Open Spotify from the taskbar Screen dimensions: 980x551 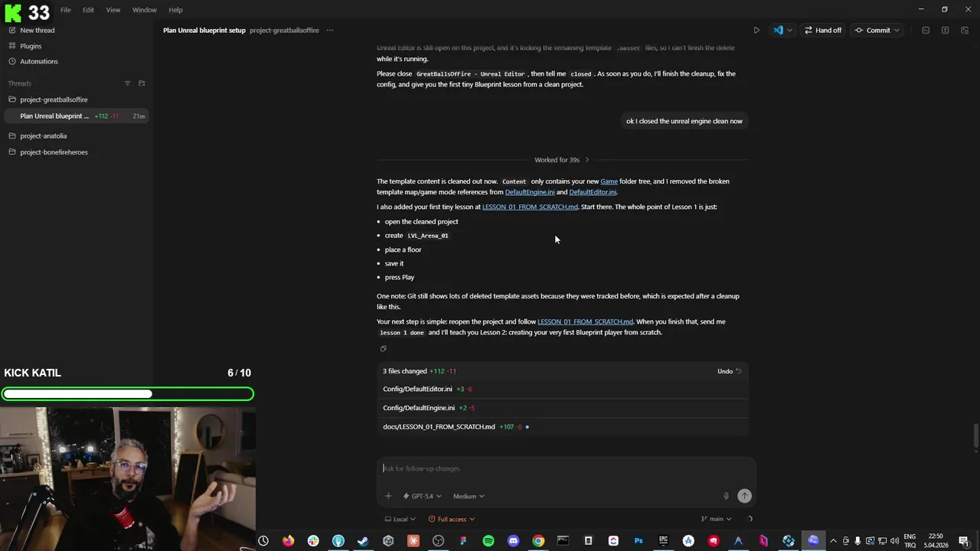tap(488, 541)
